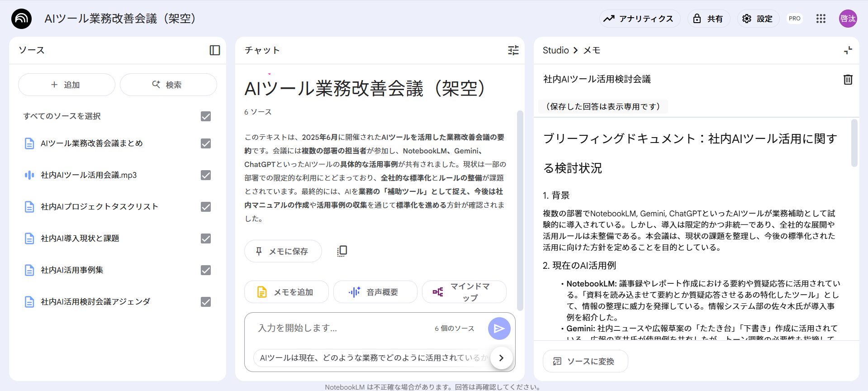Uncheck 社内AI活用事例集 source
The image size is (868, 391).
tap(206, 270)
